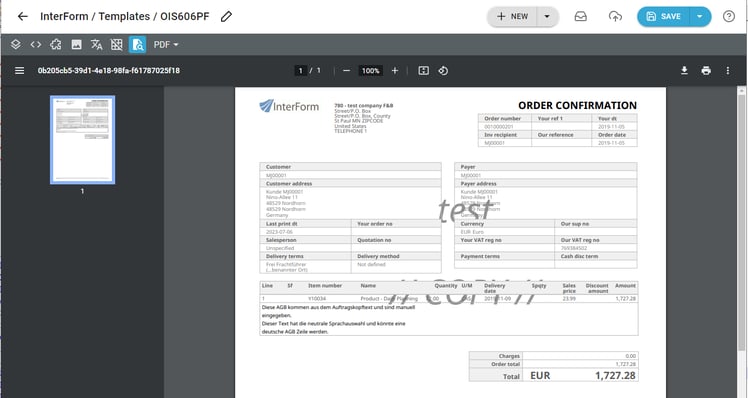Image resolution: width=748 pixels, height=398 pixels.
Task: Toggle the grid overlay icon
Action: pos(116,44)
